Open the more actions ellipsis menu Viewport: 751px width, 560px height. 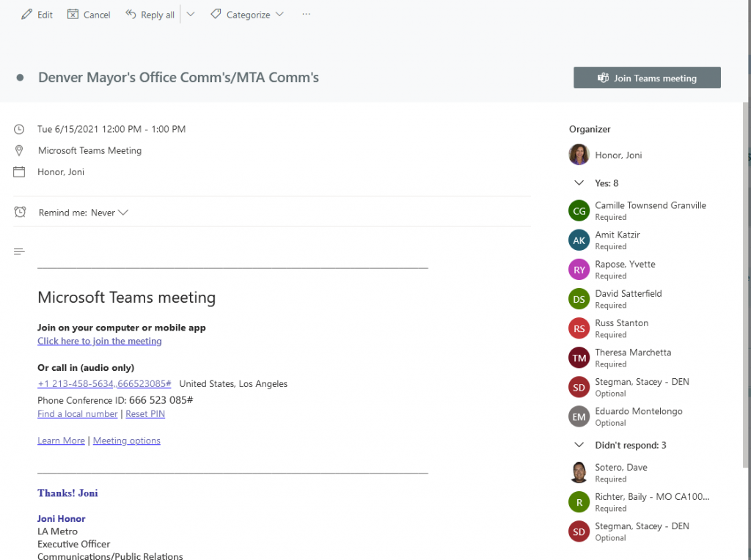pyautogui.click(x=306, y=15)
